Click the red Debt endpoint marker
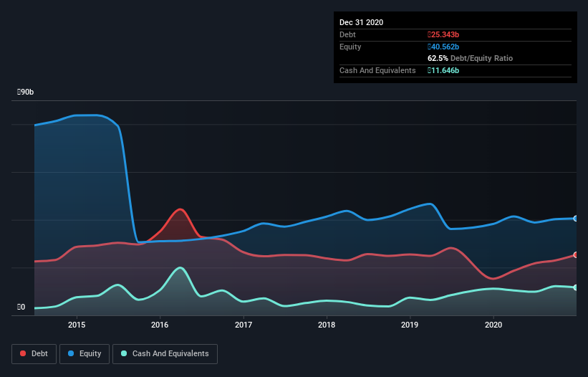The height and width of the screenshot is (377, 588). tap(576, 254)
